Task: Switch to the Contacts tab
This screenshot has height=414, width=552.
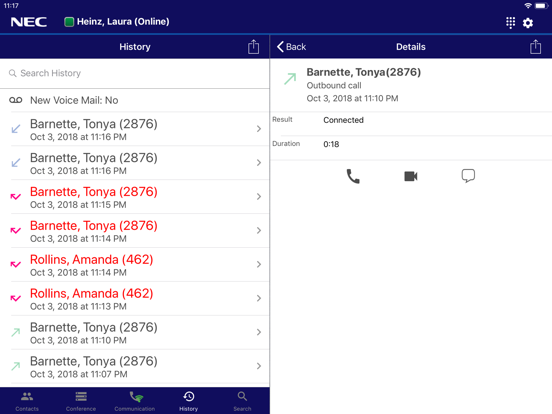Action: 27,401
